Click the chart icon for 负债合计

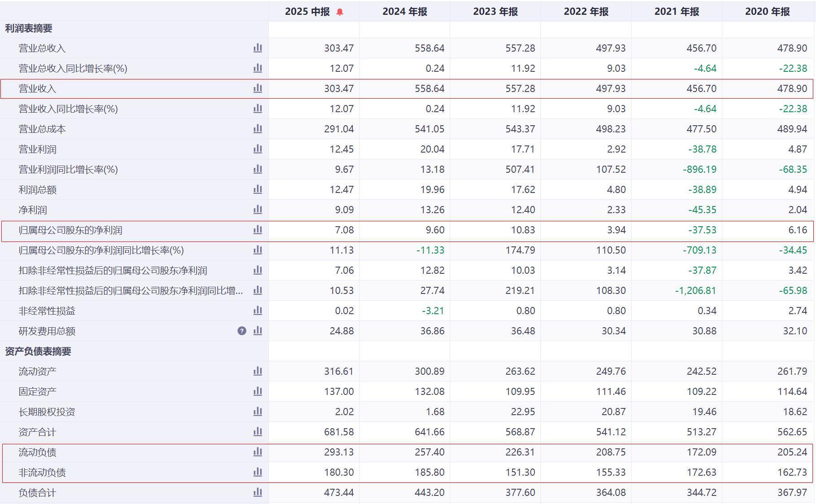click(258, 492)
